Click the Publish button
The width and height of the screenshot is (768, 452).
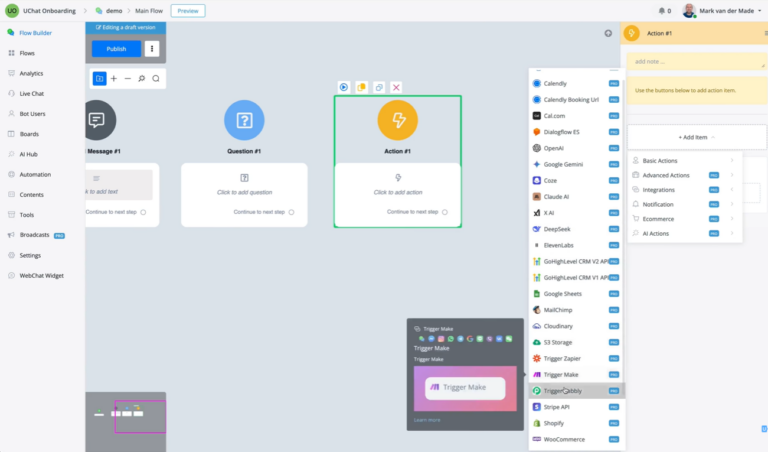click(116, 49)
